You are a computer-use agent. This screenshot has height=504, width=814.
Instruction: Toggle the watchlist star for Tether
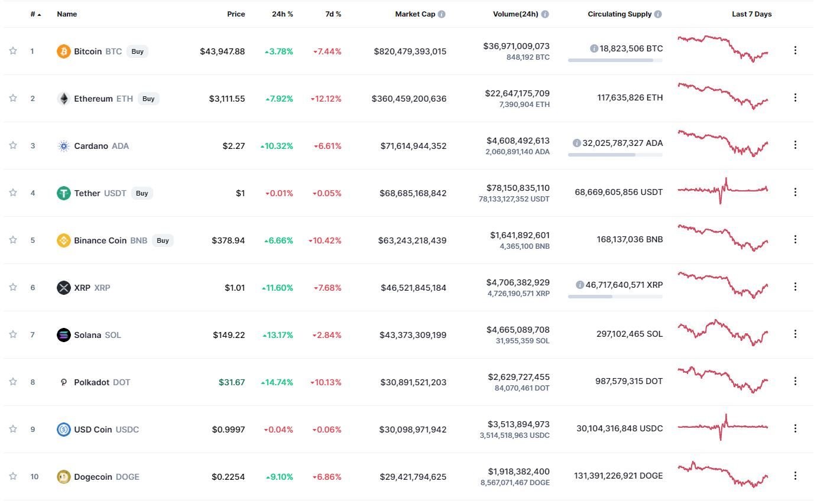(13, 193)
